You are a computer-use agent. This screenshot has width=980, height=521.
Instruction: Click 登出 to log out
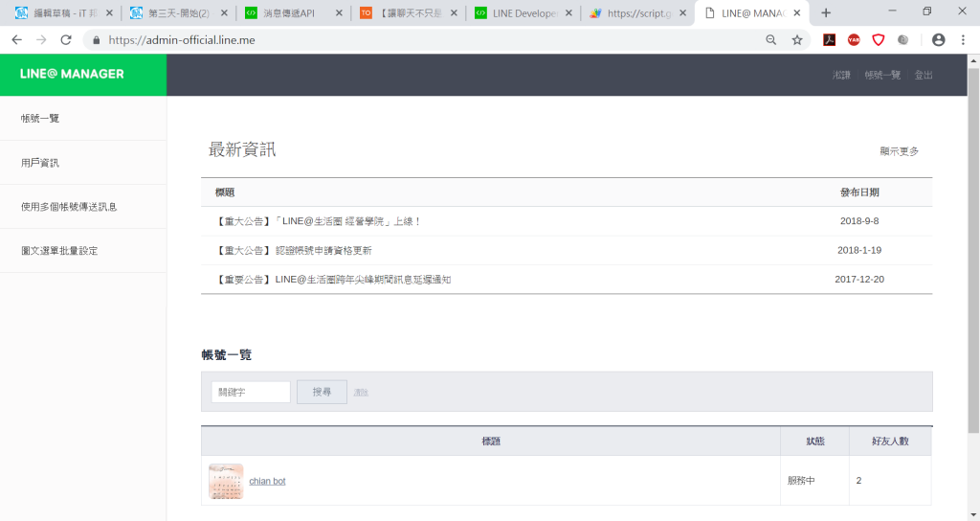point(924,75)
